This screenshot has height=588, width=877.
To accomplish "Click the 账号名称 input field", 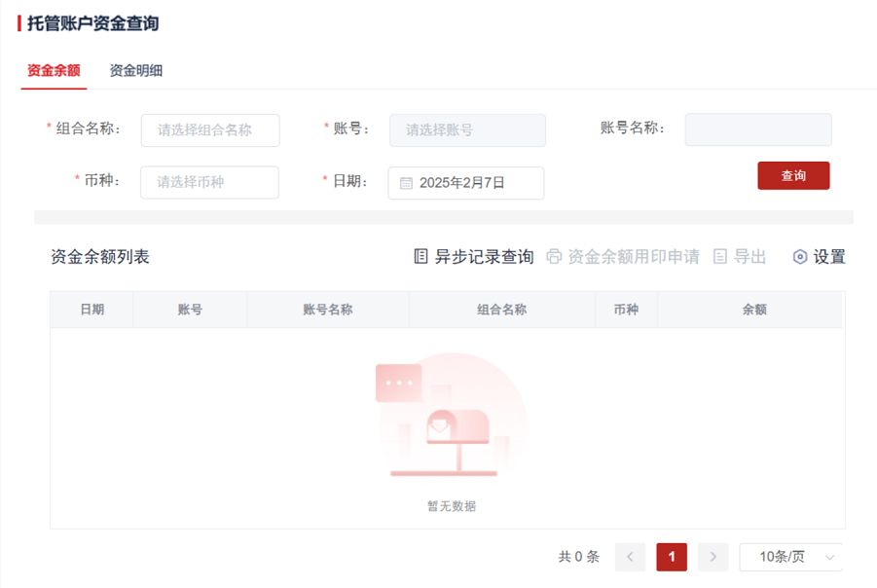I will pyautogui.click(x=758, y=129).
